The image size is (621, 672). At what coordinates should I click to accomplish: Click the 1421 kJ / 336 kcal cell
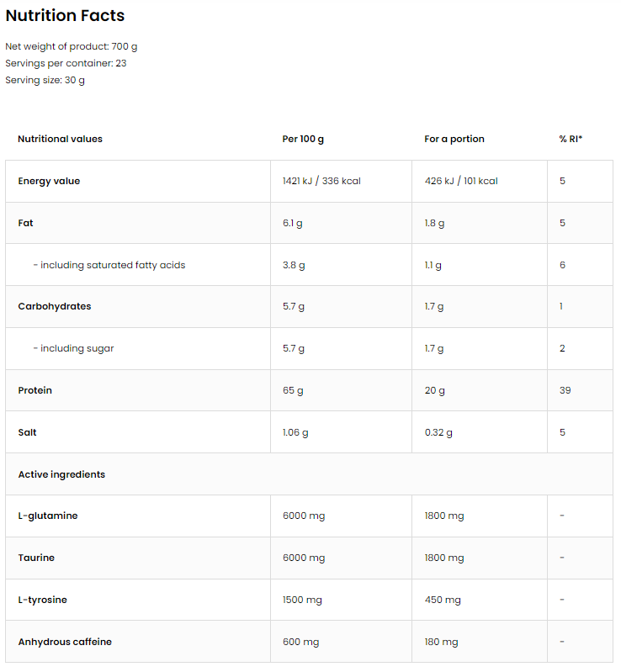[x=321, y=181]
